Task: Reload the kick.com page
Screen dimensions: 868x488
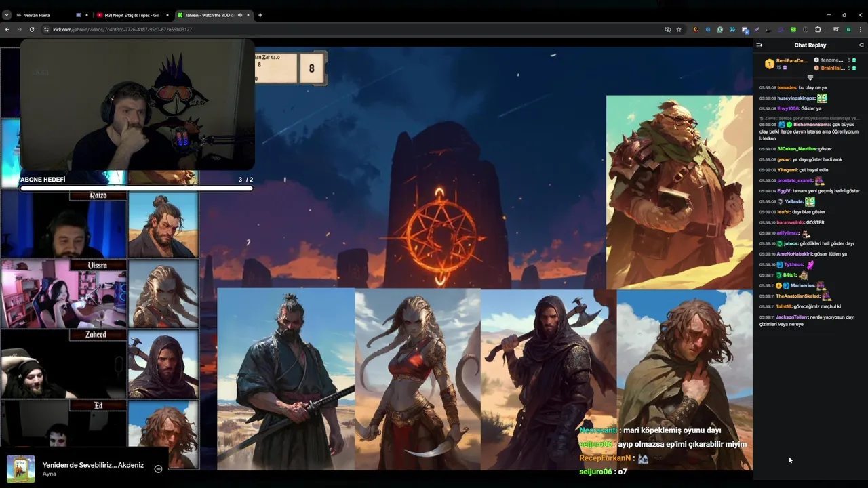Action: [31, 29]
